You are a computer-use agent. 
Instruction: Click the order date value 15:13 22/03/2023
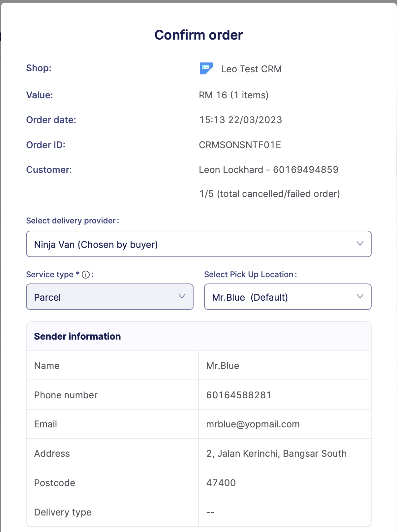240,120
